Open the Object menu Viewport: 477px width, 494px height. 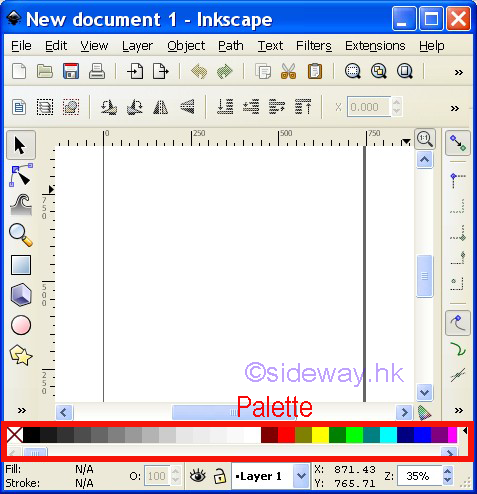pos(186,46)
